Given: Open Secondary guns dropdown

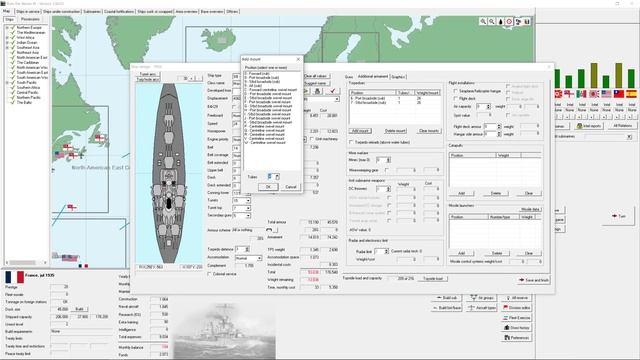Looking at the screenshot, I should click(x=248, y=216).
